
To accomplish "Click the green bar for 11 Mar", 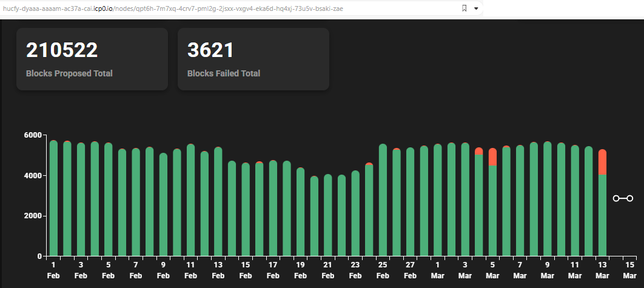I will 575,201.
